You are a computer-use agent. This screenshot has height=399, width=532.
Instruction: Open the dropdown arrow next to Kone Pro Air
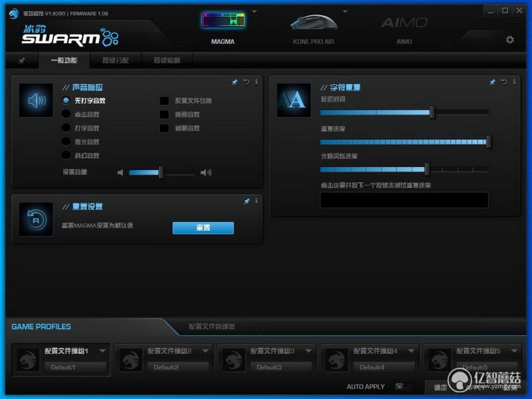point(345,11)
